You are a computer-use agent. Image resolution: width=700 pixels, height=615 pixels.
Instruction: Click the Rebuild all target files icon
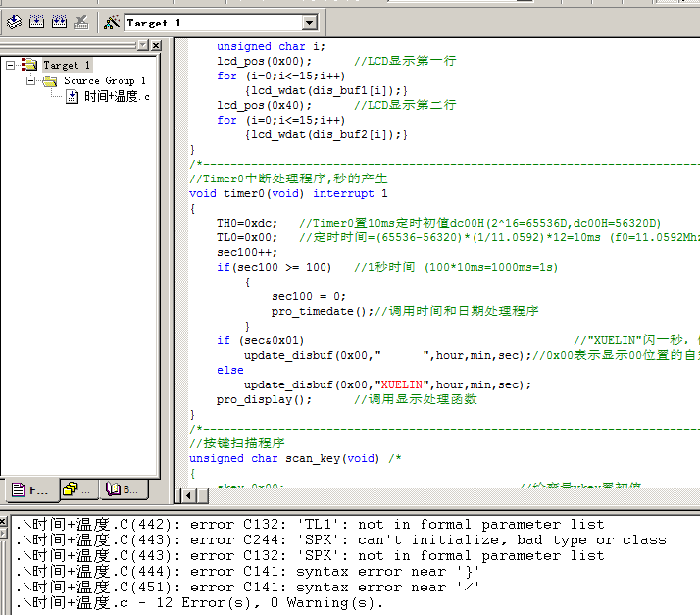tap(59, 22)
